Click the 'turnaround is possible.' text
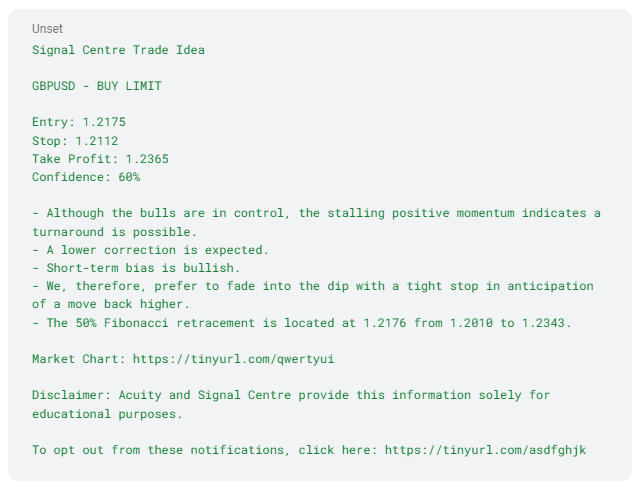 (115, 232)
